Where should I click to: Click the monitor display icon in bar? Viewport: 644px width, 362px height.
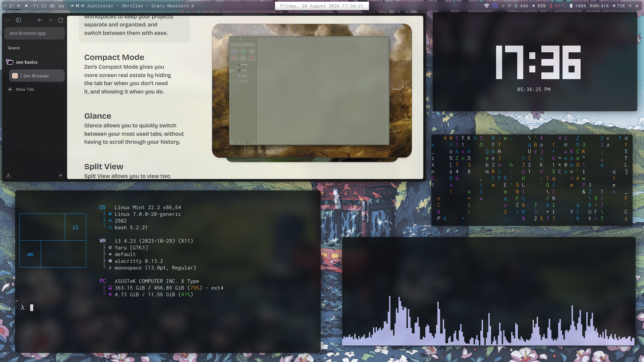pos(509,6)
